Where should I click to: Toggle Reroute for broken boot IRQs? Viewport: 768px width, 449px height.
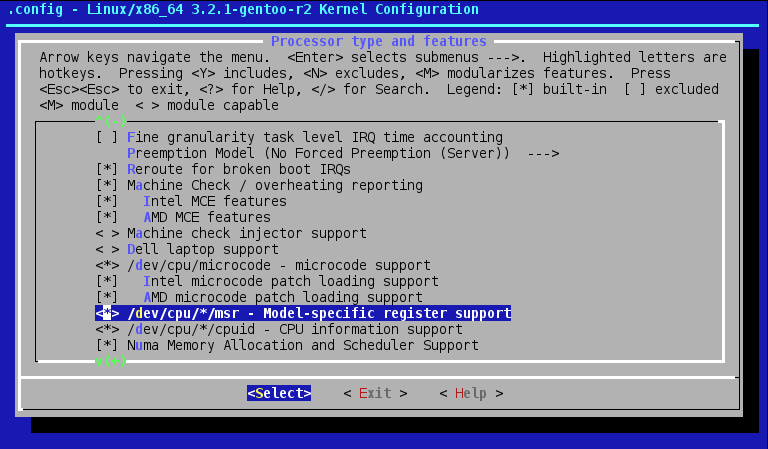click(x=223, y=169)
